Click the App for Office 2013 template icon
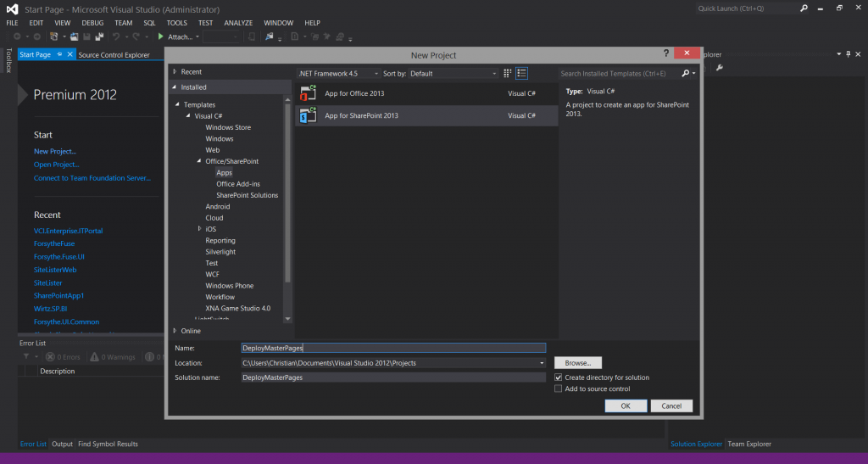Image resolution: width=868 pixels, height=464 pixels. [308, 93]
